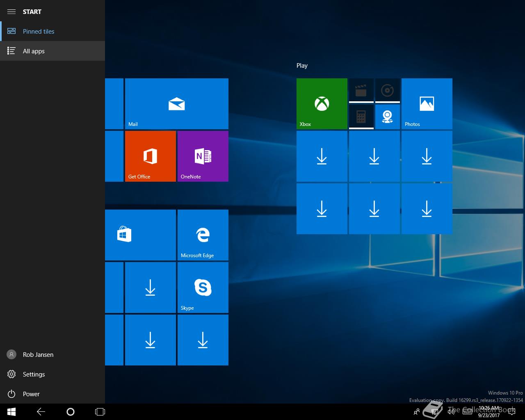Screen dimensions: 525x420
Task: Click the taskbar Back arrow
Action: (41, 412)
